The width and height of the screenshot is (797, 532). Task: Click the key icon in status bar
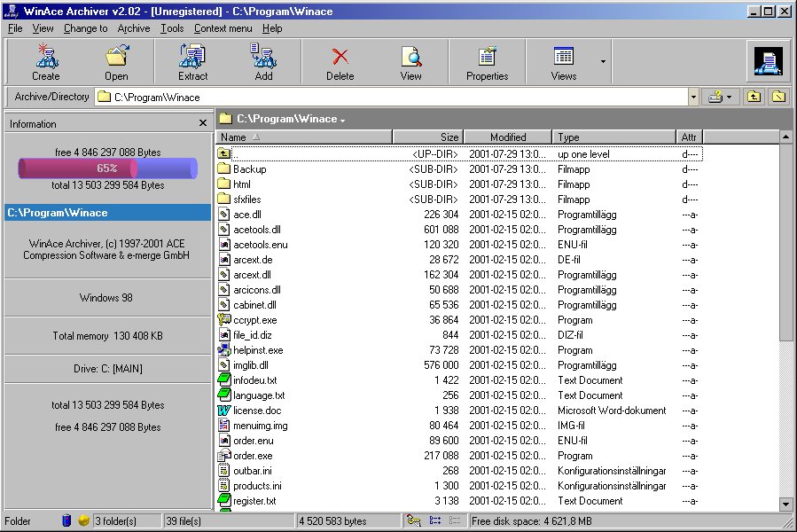click(x=414, y=520)
